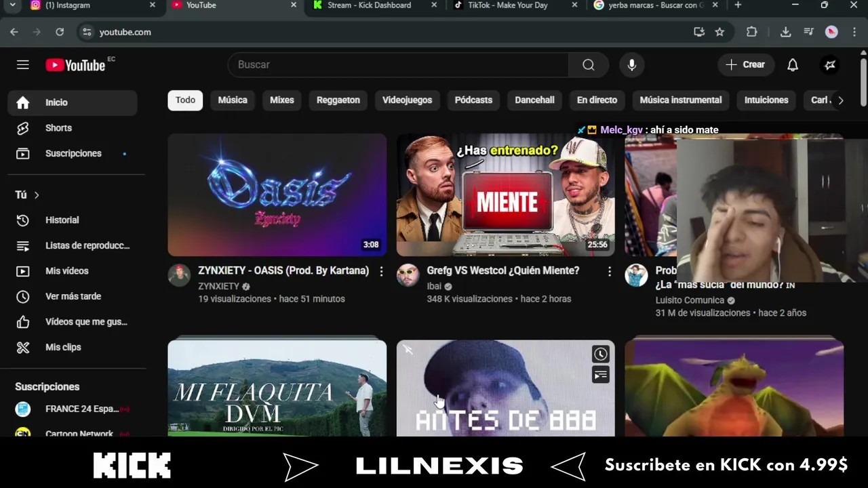The width and height of the screenshot is (868, 488).
Task: Open Mis clips in the sidebar
Action: (73, 347)
